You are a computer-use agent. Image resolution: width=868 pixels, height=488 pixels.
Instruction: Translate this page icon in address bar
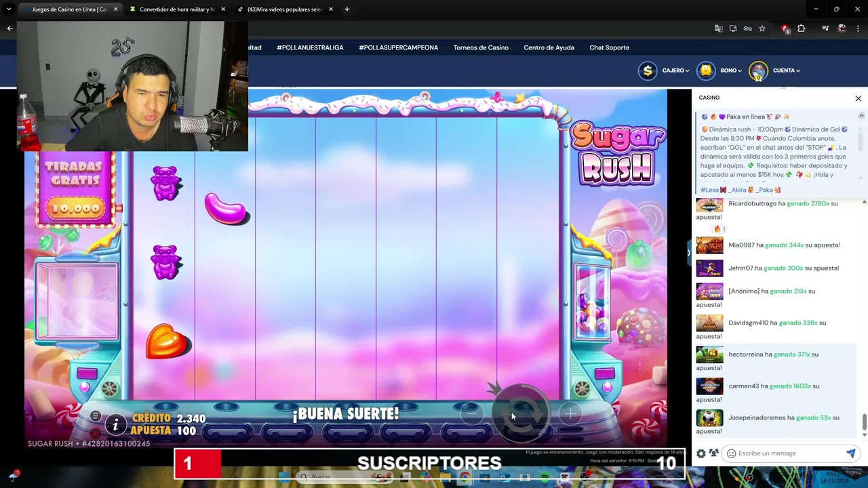tap(719, 28)
